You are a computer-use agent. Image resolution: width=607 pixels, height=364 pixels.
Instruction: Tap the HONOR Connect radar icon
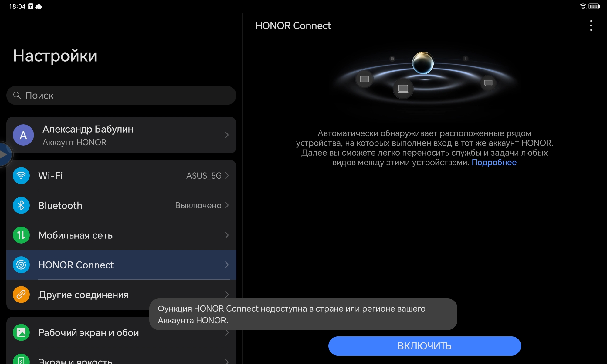click(21, 265)
